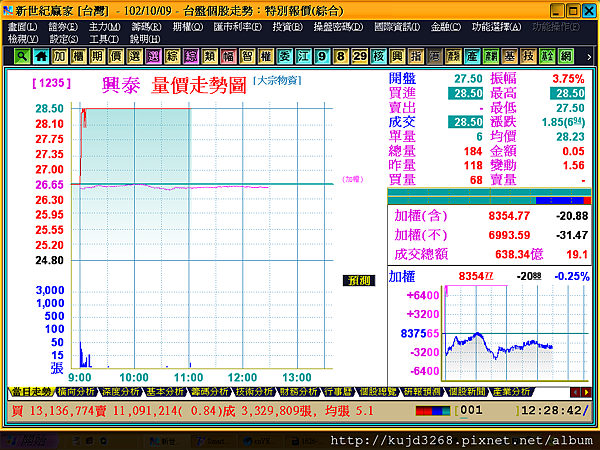Open the 匯市利率(F) menu
Viewport: 600px width, 450px height.
click(238, 27)
